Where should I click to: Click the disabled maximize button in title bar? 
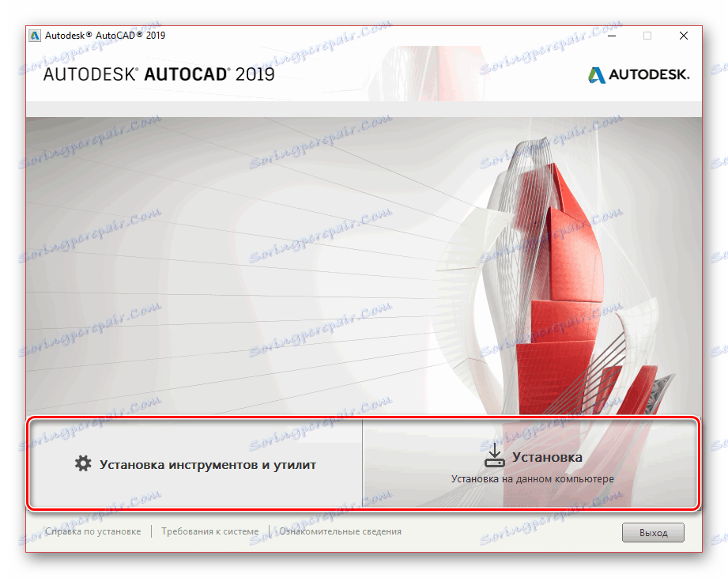click(x=647, y=36)
